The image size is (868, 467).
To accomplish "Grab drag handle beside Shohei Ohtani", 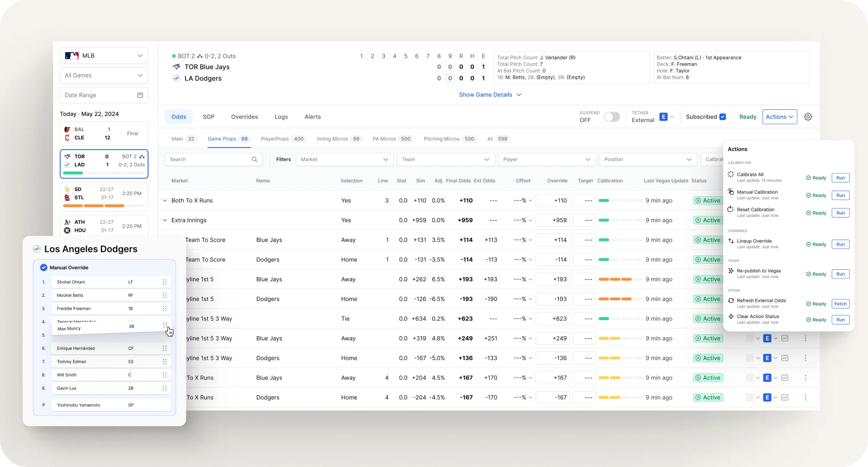I will click(165, 282).
